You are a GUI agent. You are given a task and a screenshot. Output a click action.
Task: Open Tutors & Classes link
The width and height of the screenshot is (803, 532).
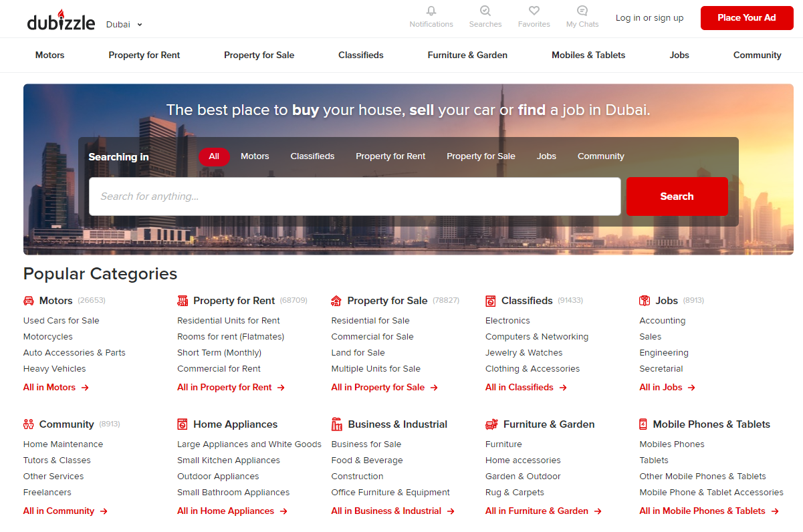point(57,460)
